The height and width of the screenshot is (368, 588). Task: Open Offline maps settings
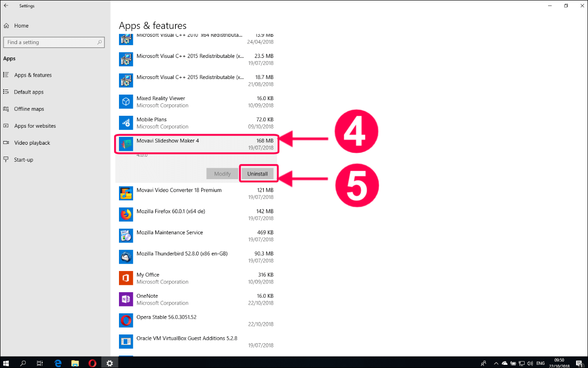tap(29, 109)
